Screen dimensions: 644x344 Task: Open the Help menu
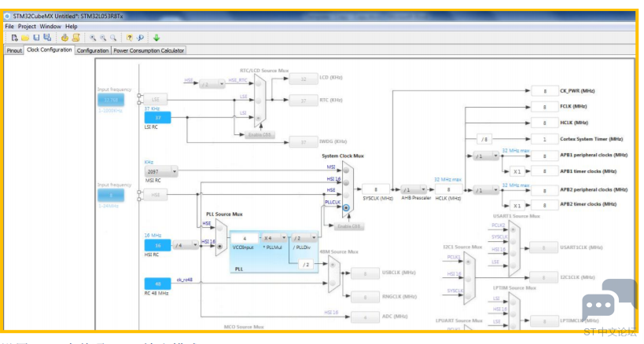pyautogui.click(x=71, y=26)
